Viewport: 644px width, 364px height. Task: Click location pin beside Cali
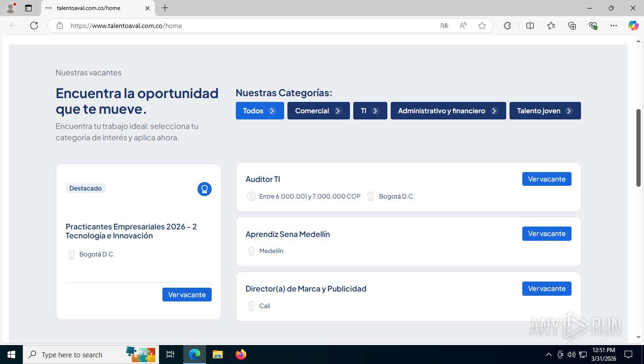251,306
